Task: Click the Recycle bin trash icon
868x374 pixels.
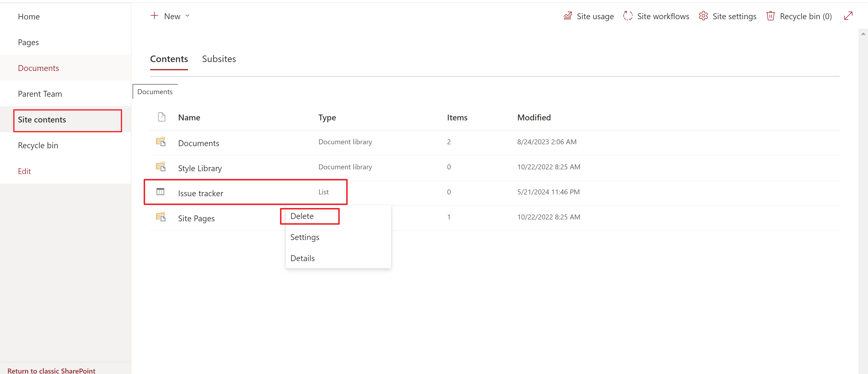Action: tap(771, 16)
